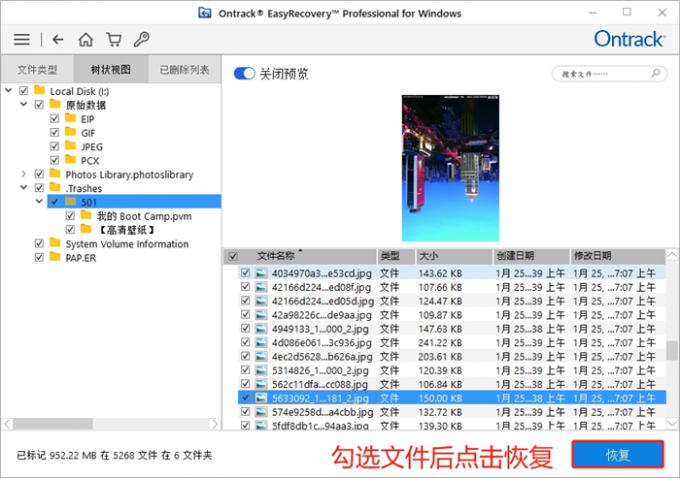680x478 pixels.
Task: Uncheck the Local Disk (I:) checkbox
Action: click(23, 91)
